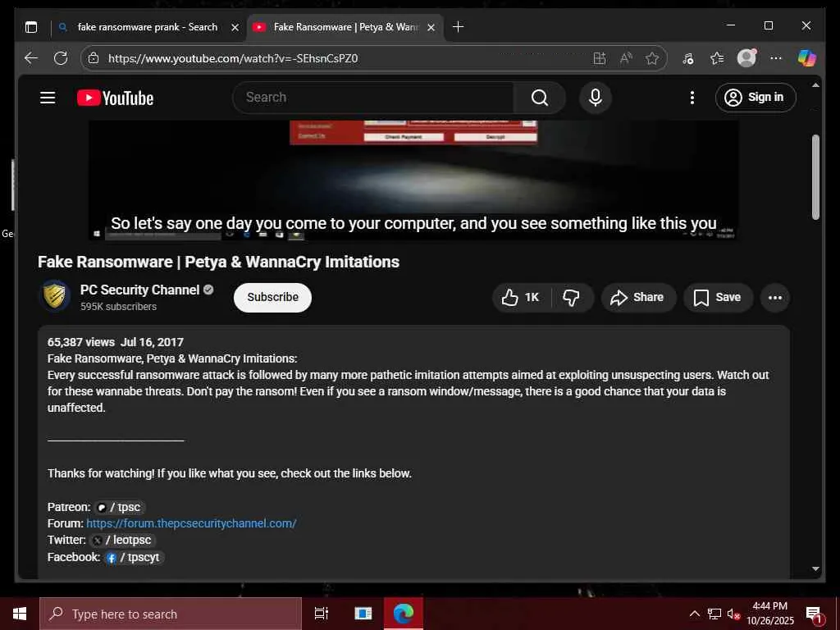
Task: Click the 65,387 views Jul 16, 2017 text
Action: pyautogui.click(x=115, y=342)
